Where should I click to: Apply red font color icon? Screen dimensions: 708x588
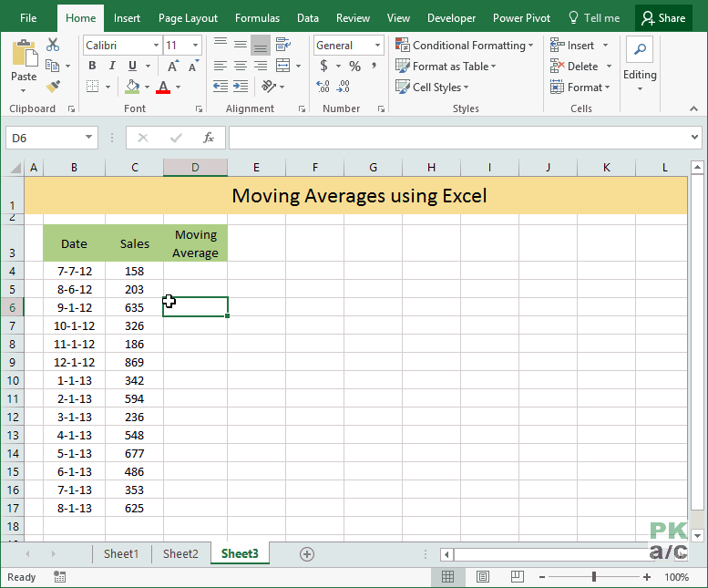click(x=163, y=87)
